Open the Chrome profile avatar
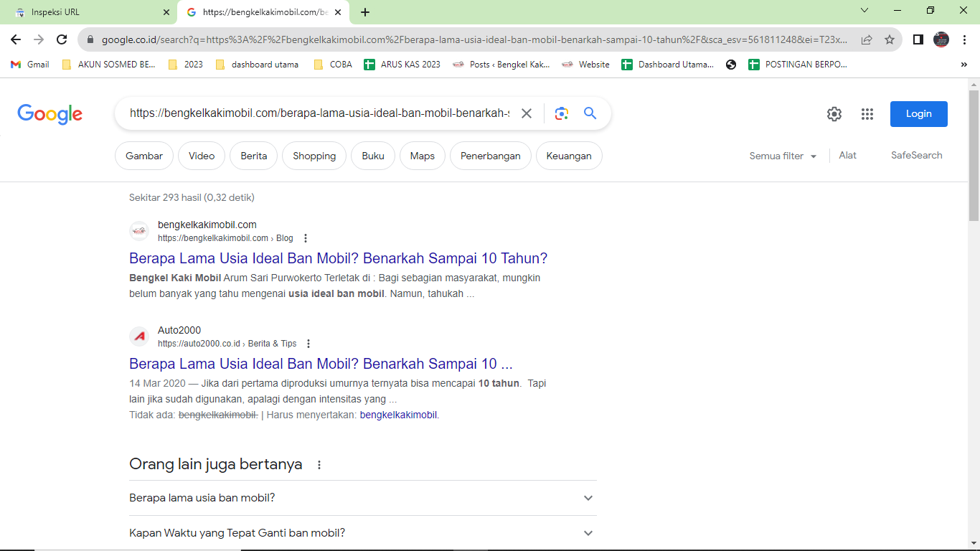Screen dimensions: 980x551 (941, 39)
